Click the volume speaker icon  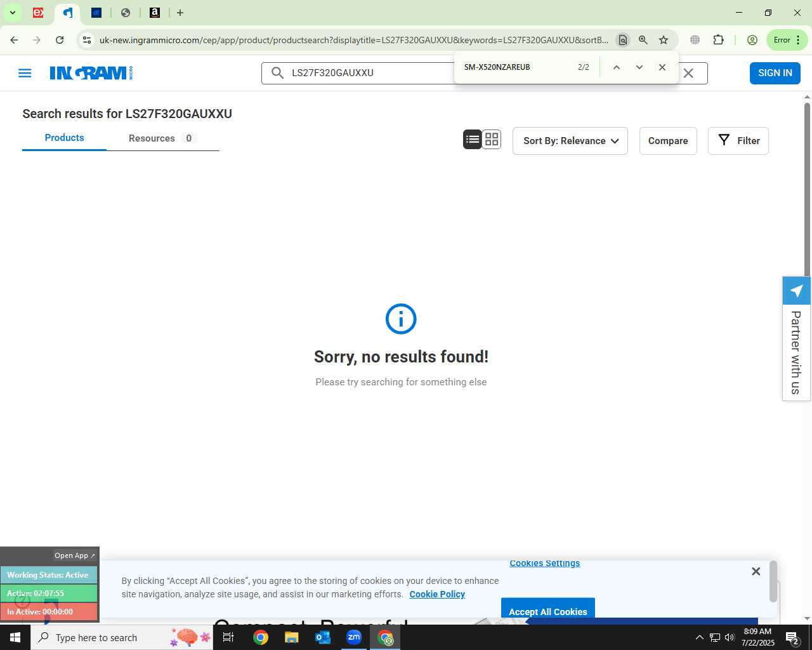point(730,637)
